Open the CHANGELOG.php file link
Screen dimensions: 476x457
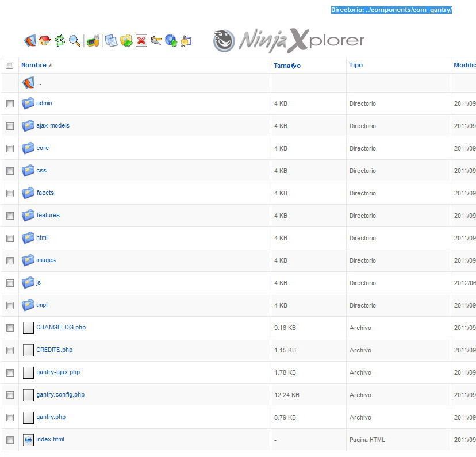coord(61,327)
